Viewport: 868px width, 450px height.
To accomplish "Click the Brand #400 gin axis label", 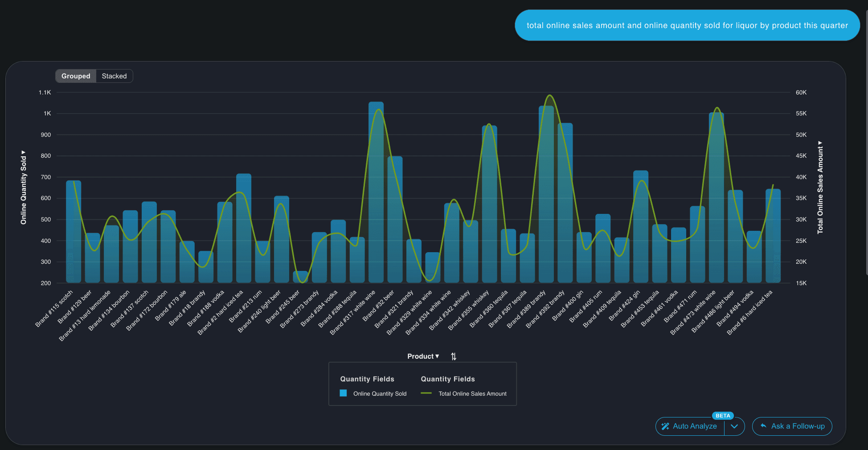I will 568,305.
